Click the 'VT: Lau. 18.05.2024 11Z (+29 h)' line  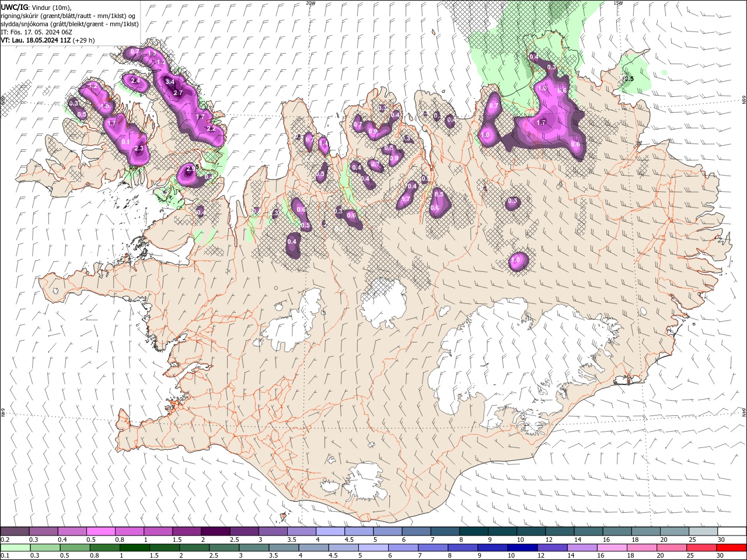click(48, 40)
